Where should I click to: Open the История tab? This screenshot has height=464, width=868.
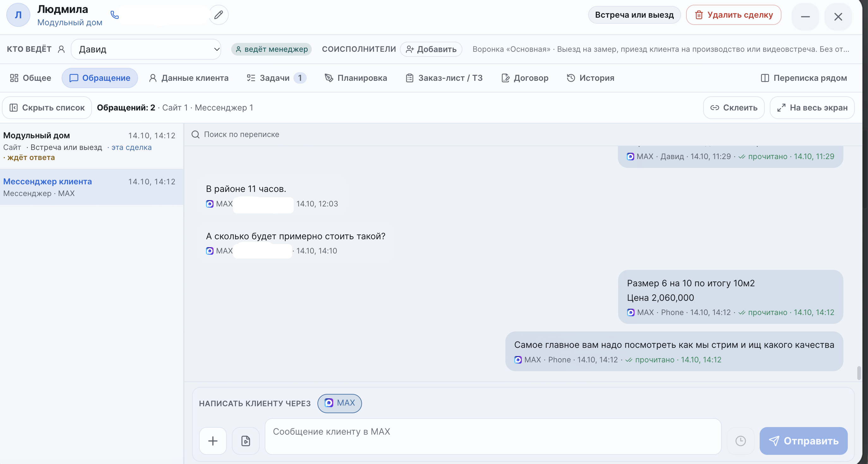coord(590,78)
